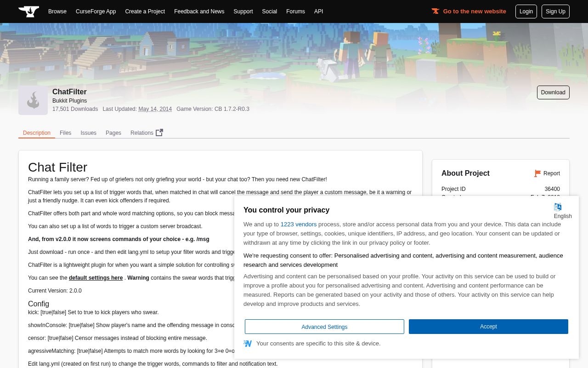Select Create a Project

coord(145,11)
